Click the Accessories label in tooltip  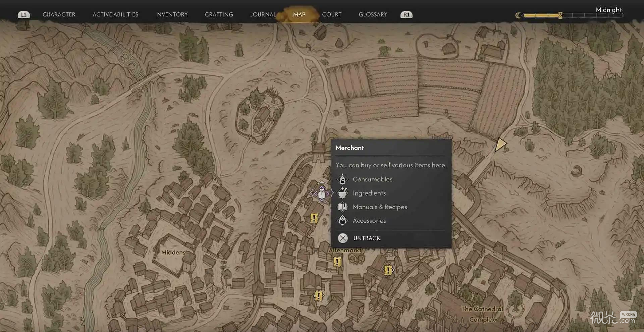(x=369, y=221)
